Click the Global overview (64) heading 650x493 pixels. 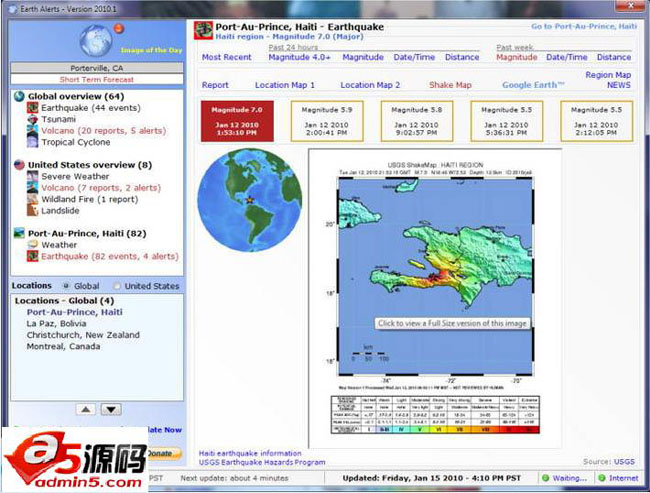tap(76, 96)
